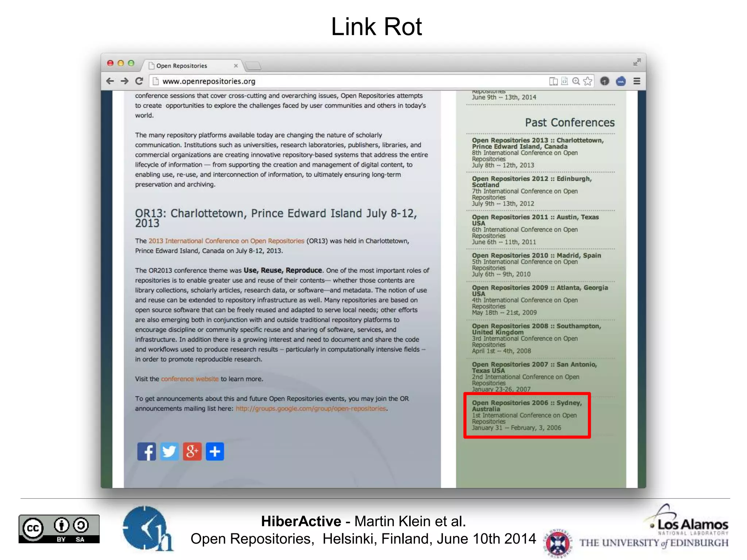The image size is (747, 560).
Task: Share the page on Google Plus
Action: (192, 451)
